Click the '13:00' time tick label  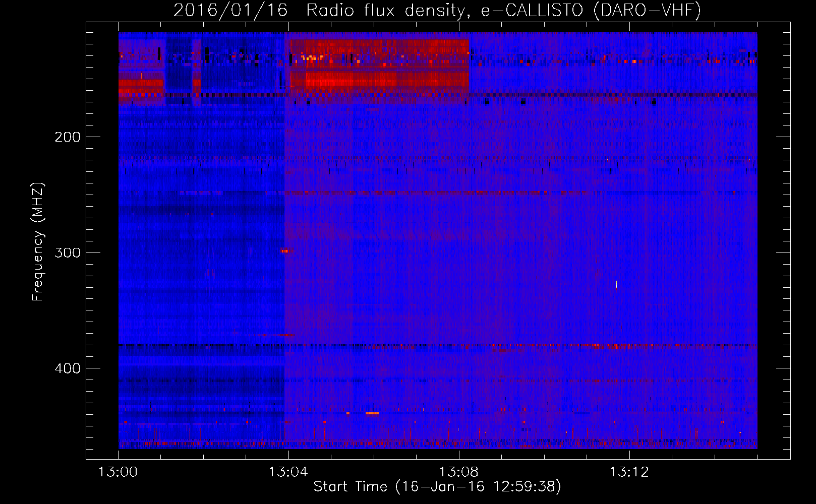[118, 472]
